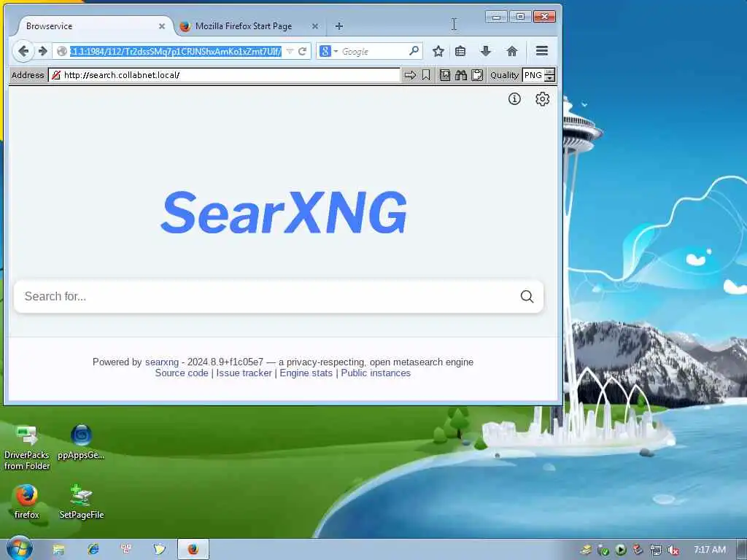Image resolution: width=747 pixels, height=560 pixels.
Task: Click Browservice clipboard icon
Action: click(477, 75)
